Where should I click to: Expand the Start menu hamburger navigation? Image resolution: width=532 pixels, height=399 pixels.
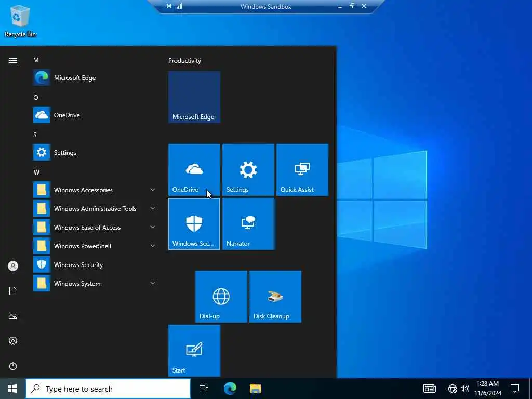pos(13,60)
